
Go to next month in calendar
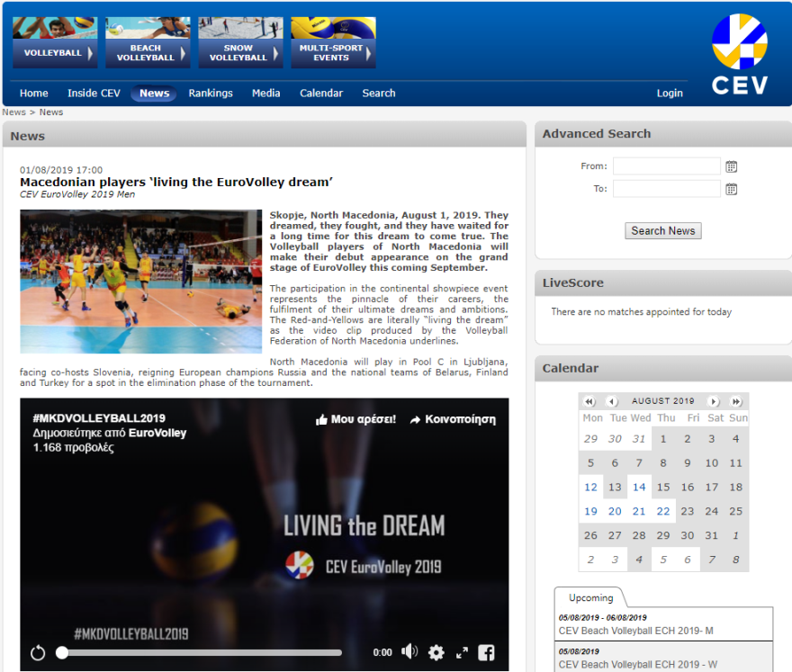(714, 401)
